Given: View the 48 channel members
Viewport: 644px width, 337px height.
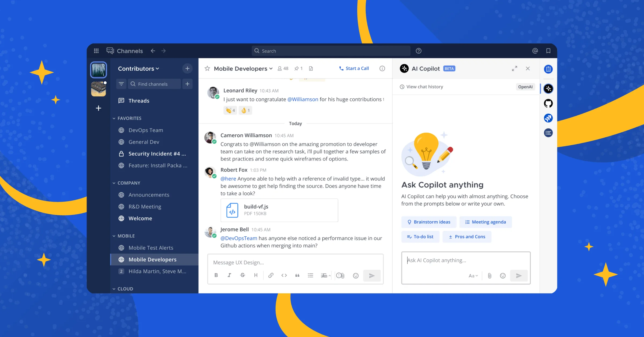Looking at the screenshot, I should point(283,68).
